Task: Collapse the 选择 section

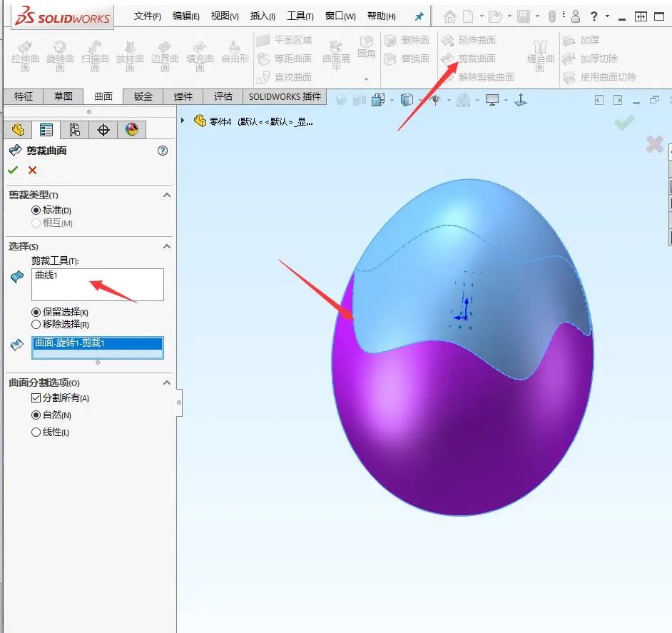Action: click(166, 245)
